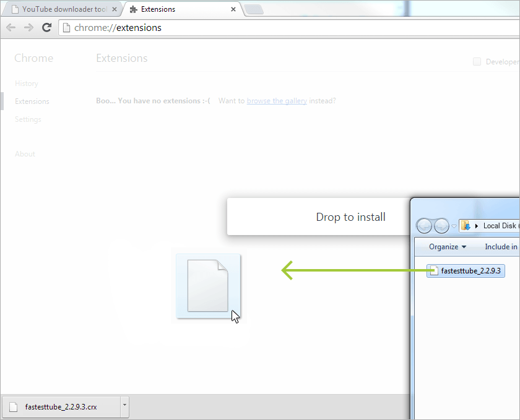Click Explorer's forward navigation button
This screenshot has height=420, width=520.
441,226
